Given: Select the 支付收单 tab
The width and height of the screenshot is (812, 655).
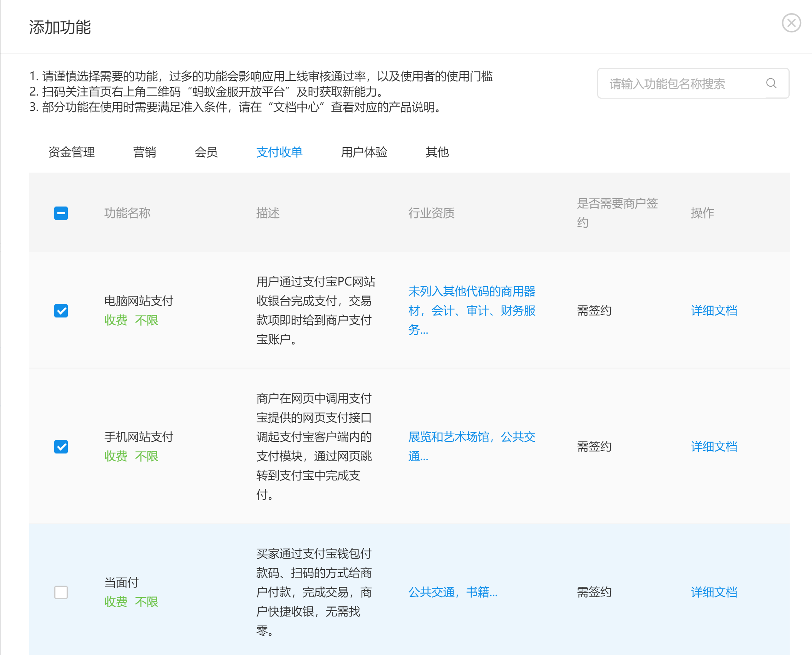Looking at the screenshot, I should pos(279,152).
